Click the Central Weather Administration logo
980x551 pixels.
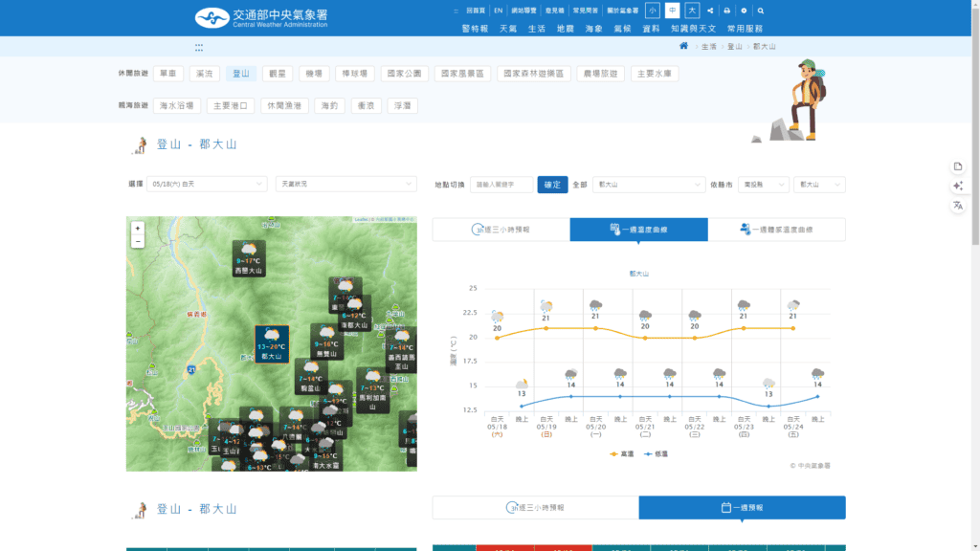[261, 17]
